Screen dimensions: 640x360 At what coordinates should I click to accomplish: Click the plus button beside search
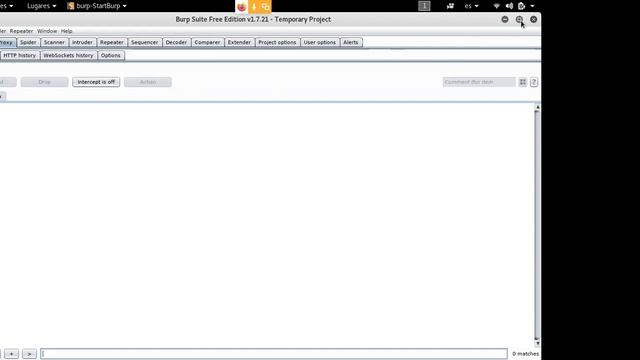point(11,354)
